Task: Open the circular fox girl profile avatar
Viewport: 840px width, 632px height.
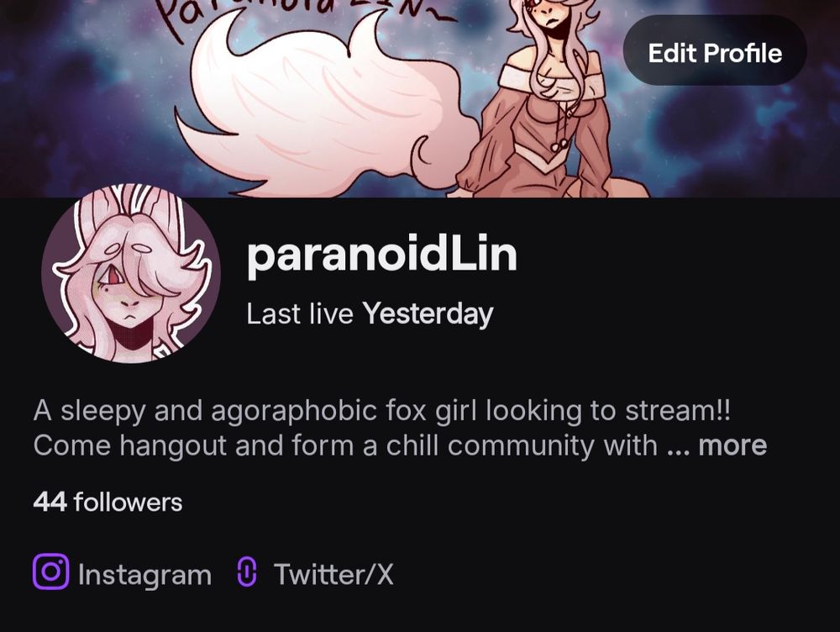Action: 131,273
